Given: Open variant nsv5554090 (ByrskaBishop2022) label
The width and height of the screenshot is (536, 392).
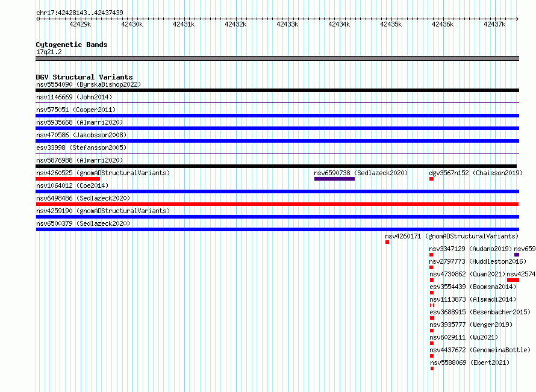Looking at the screenshot, I should (x=89, y=84).
